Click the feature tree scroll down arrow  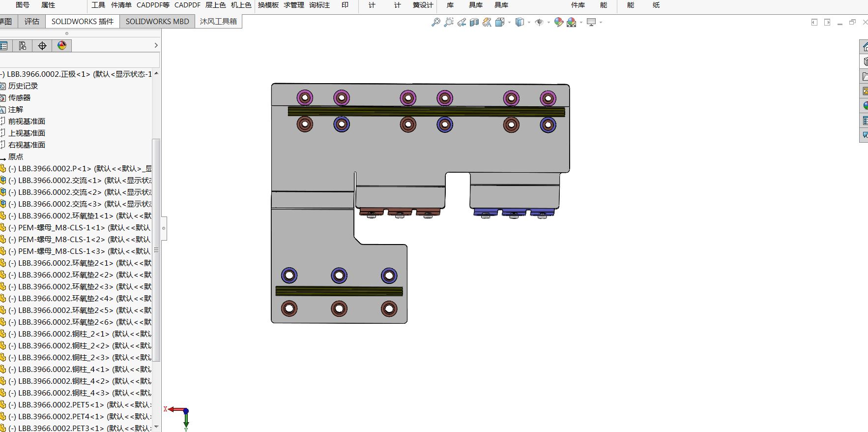[156, 427]
